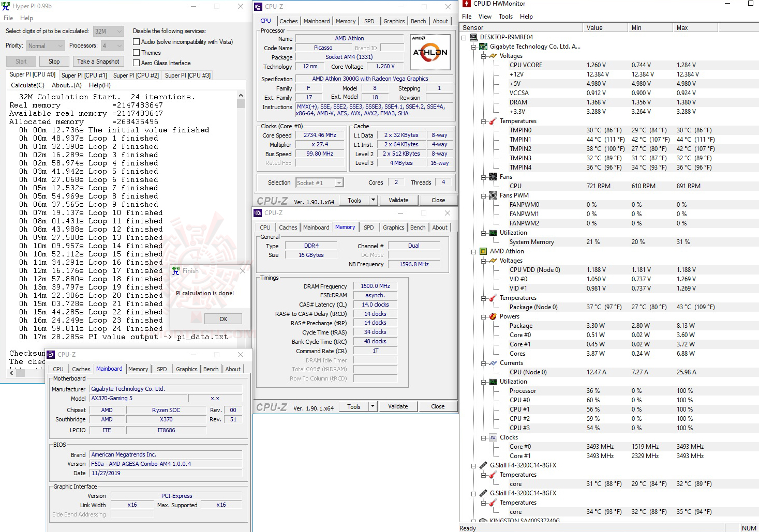Open the Calculate(C) menu in Super PI
Image resolution: width=759 pixels, height=532 pixels.
pos(28,85)
